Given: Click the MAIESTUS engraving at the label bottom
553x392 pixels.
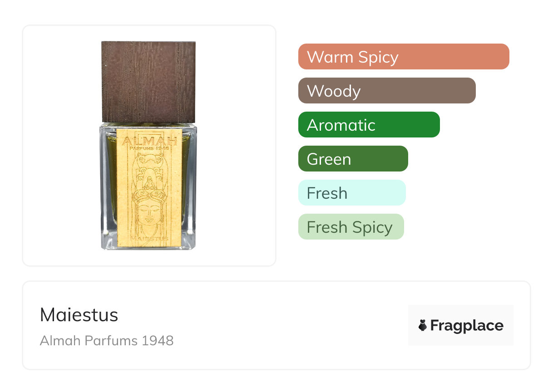Looking at the screenshot, I should [x=149, y=239].
